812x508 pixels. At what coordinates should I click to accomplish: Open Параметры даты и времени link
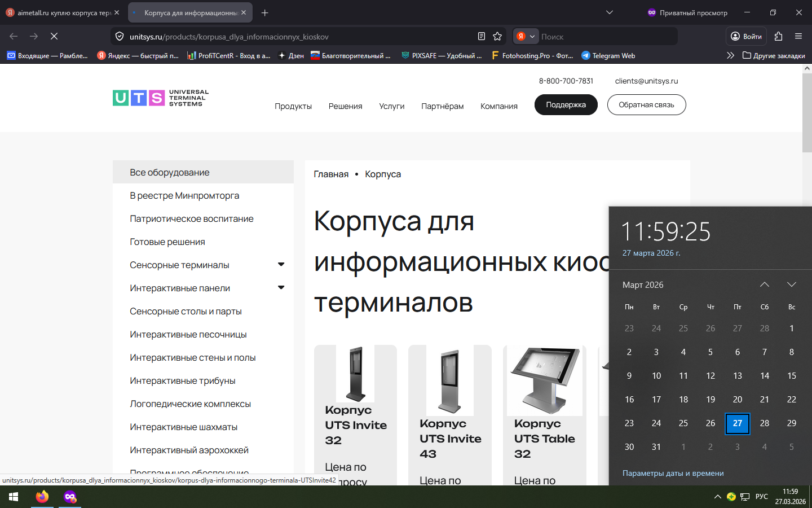click(x=673, y=473)
